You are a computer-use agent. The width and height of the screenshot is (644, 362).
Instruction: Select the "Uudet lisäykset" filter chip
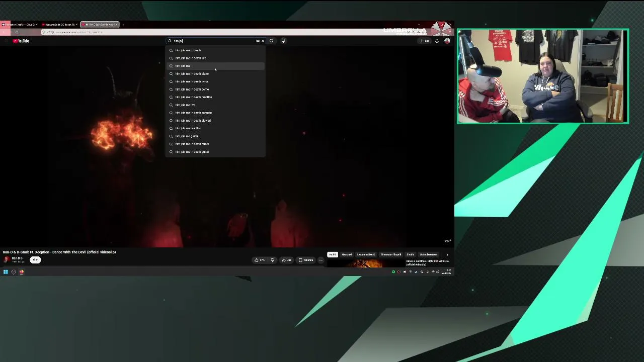click(x=429, y=254)
